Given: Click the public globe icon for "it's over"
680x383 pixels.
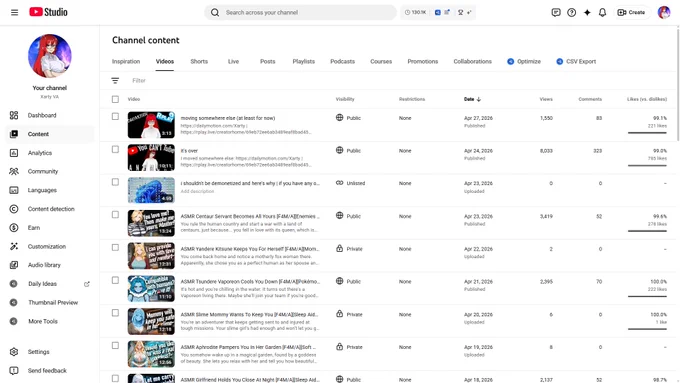Looking at the screenshot, I should 340,150.
